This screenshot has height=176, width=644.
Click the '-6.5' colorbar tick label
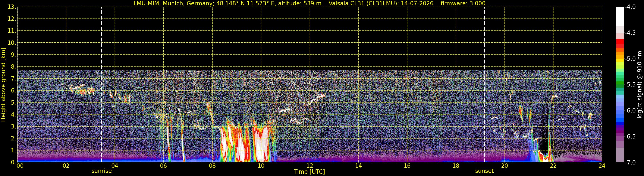point(630,137)
